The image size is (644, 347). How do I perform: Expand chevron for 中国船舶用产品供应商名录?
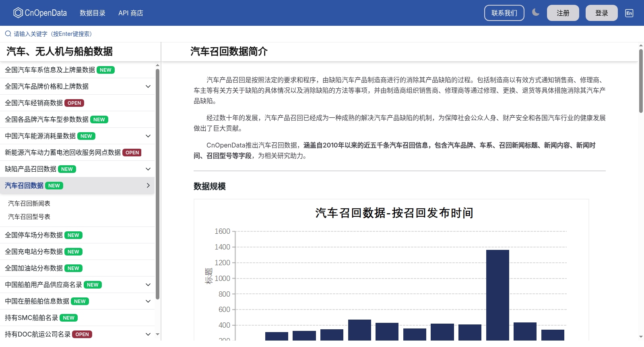coord(148,285)
